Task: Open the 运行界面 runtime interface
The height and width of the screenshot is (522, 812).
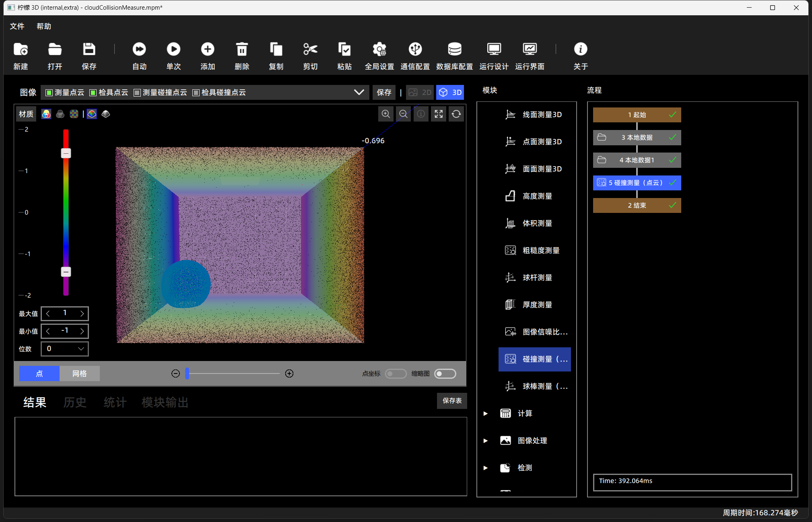Action: point(530,49)
